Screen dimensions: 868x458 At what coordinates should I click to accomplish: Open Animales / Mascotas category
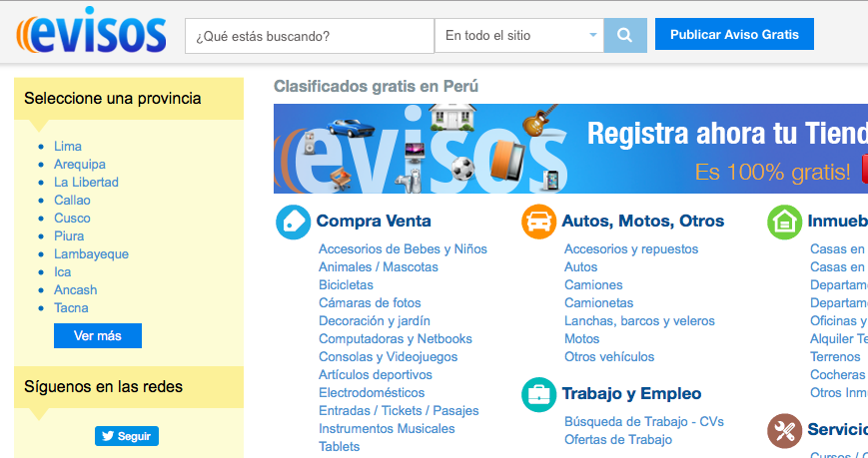tap(379, 267)
